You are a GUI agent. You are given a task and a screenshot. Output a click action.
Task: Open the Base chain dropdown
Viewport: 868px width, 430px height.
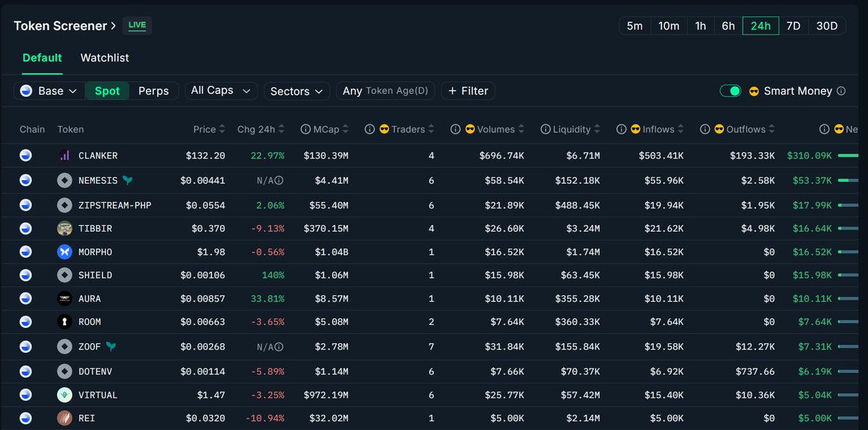[x=48, y=91]
